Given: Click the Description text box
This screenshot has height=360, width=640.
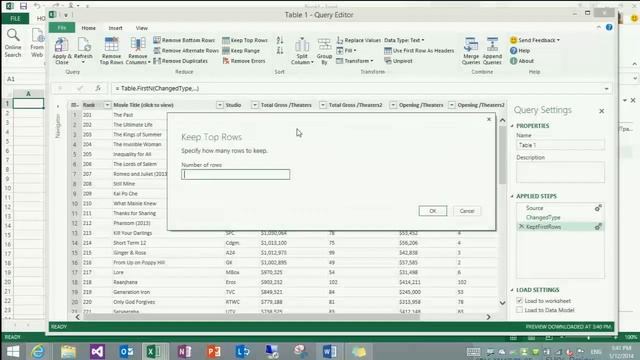Looking at the screenshot, I should point(560,172).
